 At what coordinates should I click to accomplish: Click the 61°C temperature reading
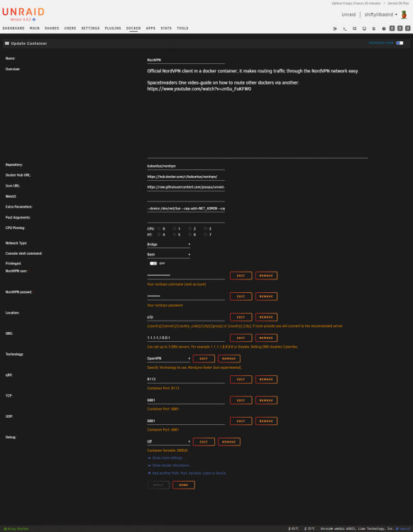[294, 528]
